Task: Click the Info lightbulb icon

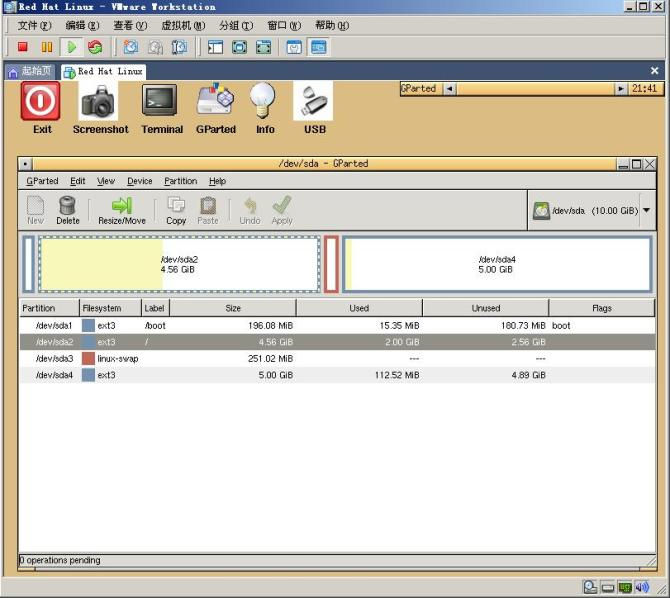Action: click(x=263, y=100)
